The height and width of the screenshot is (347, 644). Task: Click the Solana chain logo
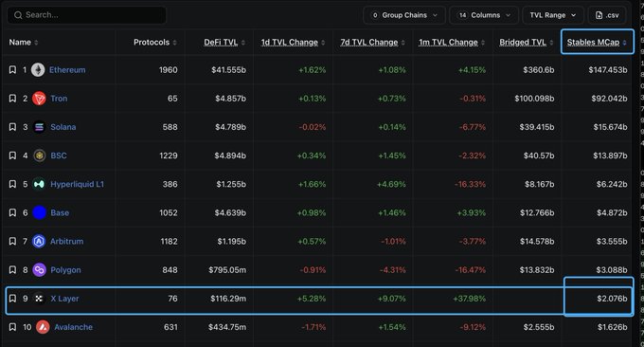39,127
